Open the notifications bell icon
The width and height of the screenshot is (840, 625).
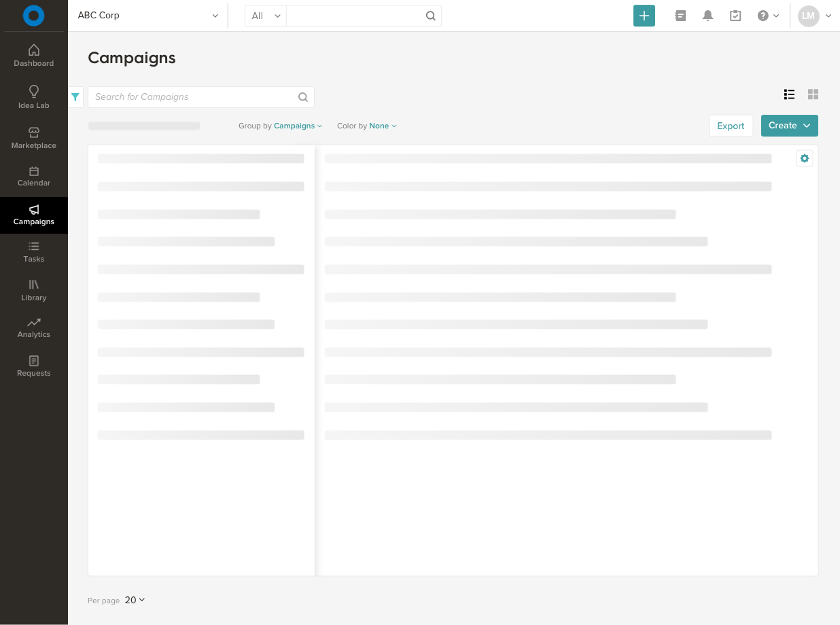pos(707,16)
